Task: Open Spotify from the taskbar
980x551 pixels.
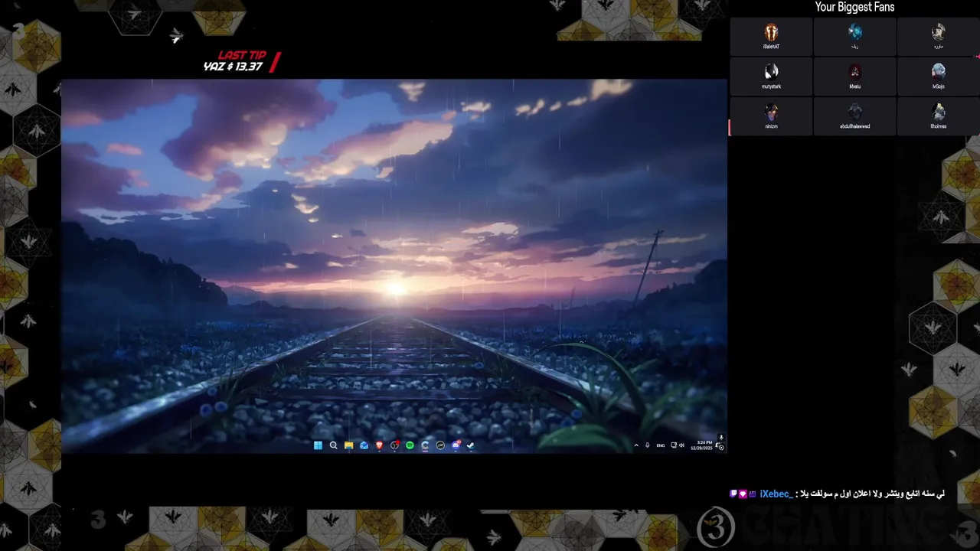Action: pos(410,445)
